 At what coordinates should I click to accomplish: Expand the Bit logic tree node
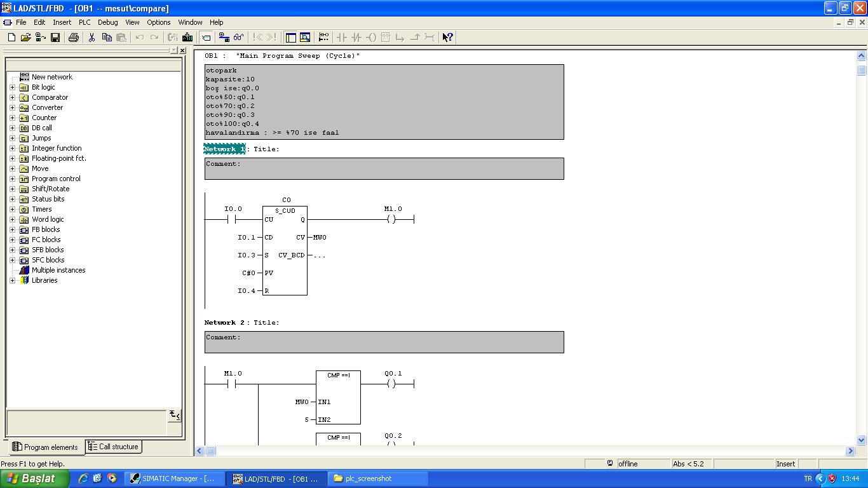click(x=12, y=87)
